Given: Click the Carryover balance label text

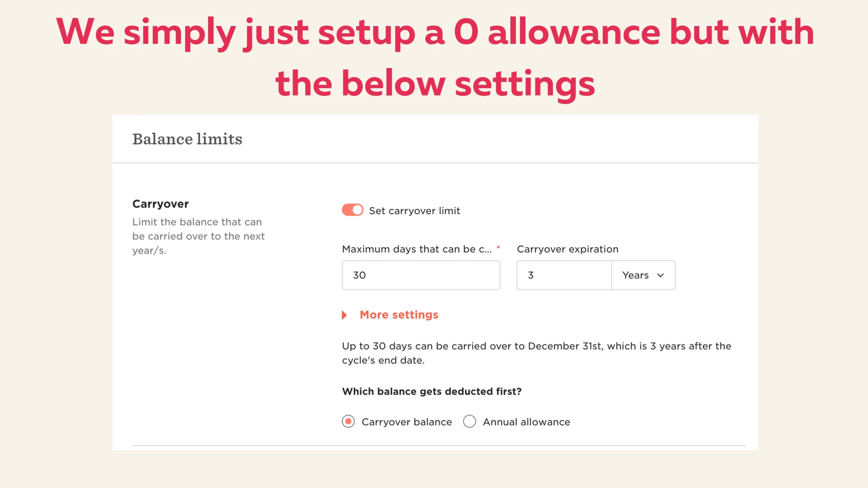Looking at the screenshot, I should point(407,422).
